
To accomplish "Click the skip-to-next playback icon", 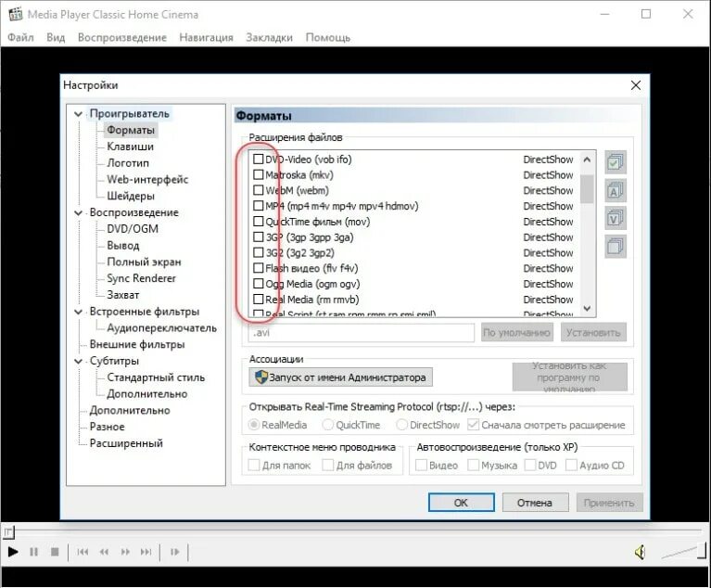I will [x=146, y=552].
